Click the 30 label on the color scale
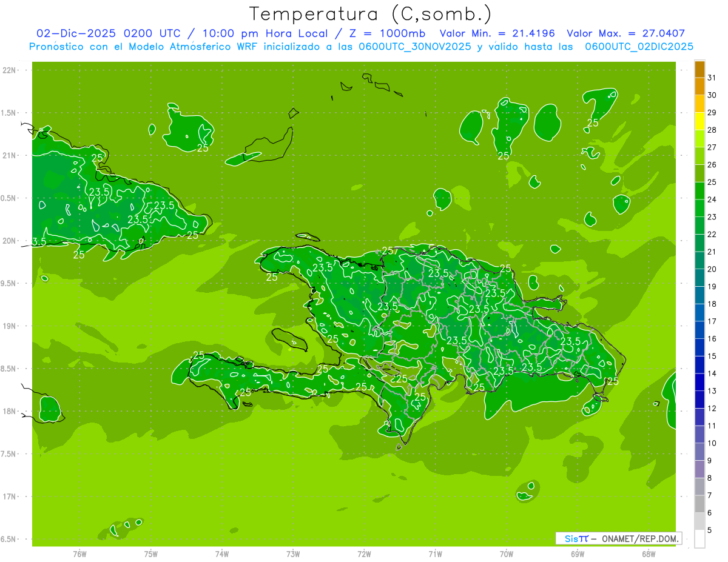This screenshot has height=562, width=728. (712, 95)
